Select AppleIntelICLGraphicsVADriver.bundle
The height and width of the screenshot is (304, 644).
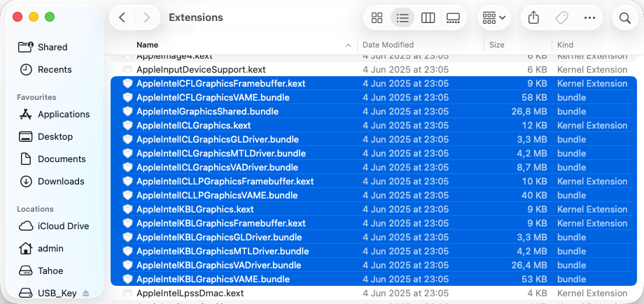[x=374, y=168]
